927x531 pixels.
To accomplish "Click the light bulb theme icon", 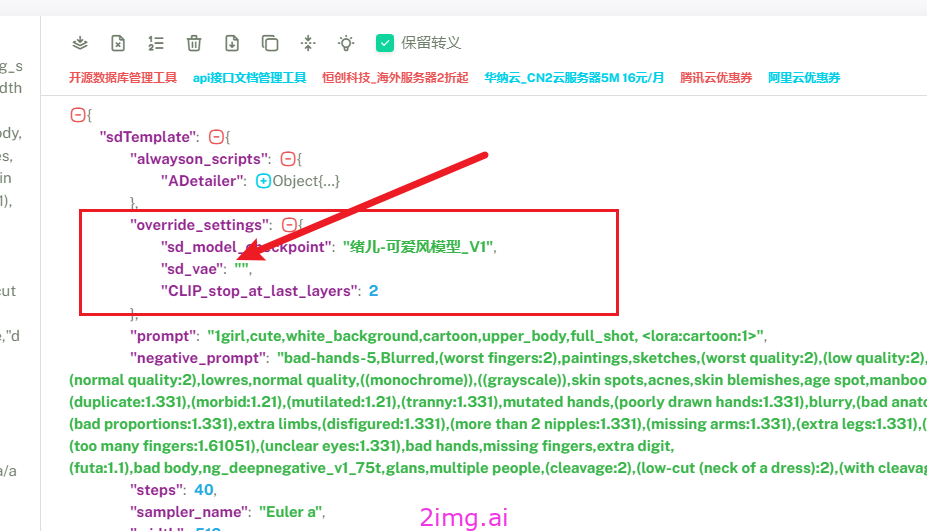I will [x=346, y=43].
